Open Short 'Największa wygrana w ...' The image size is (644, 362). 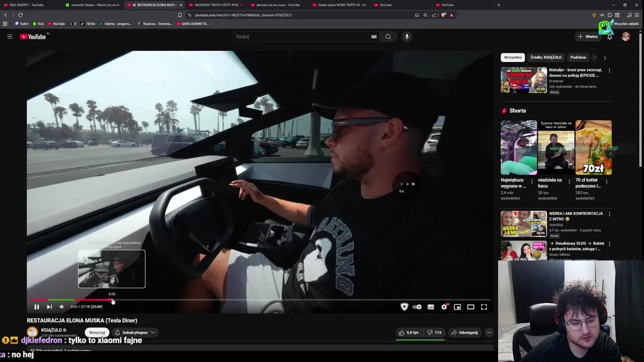519,147
